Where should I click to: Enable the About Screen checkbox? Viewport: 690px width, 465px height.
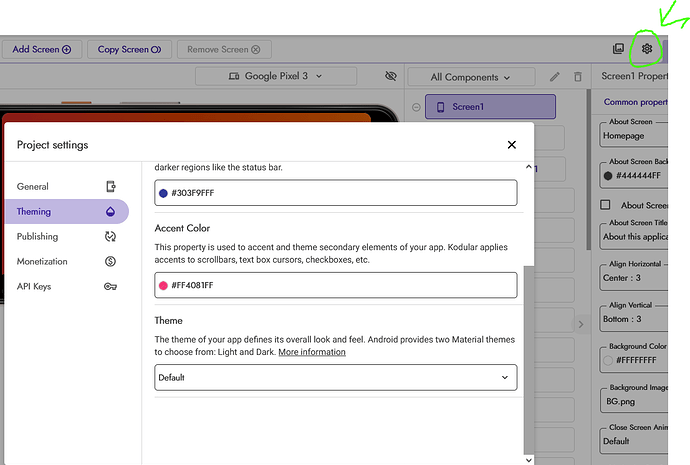[606, 205]
